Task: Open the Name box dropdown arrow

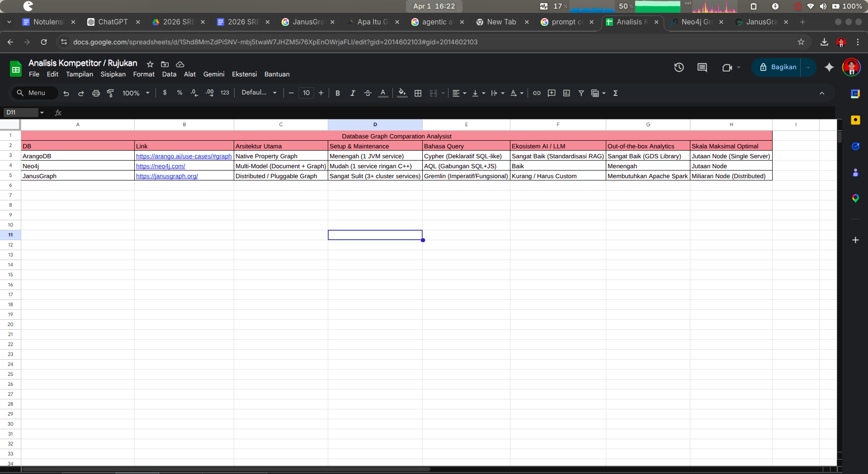Action: click(x=42, y=113)
